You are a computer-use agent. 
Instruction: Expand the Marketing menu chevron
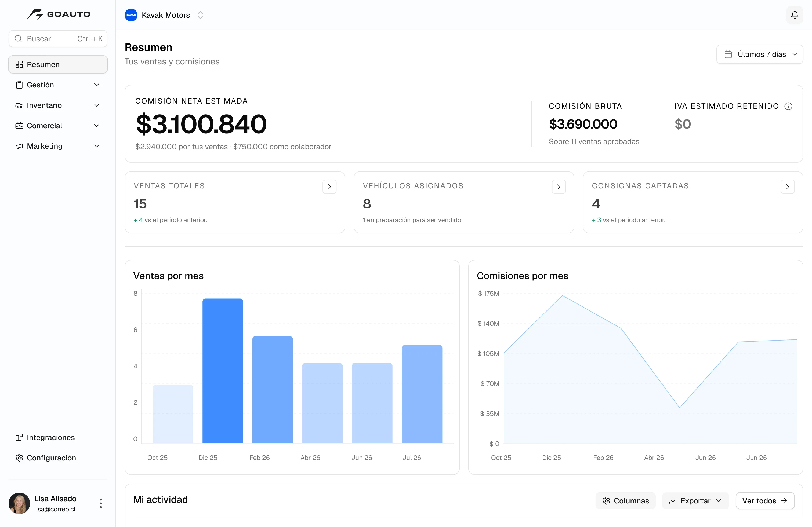point(97,146)
